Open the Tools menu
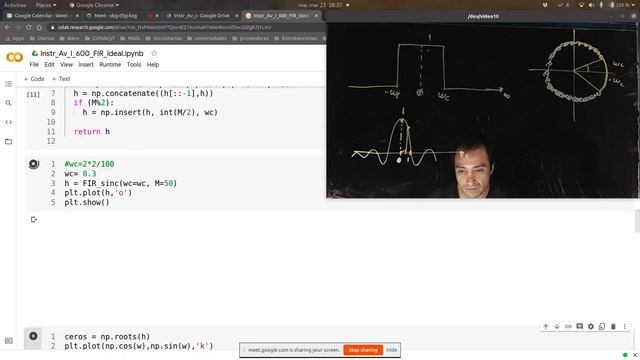The height and width of the screenshot is (360, 640). coord(134,64)
